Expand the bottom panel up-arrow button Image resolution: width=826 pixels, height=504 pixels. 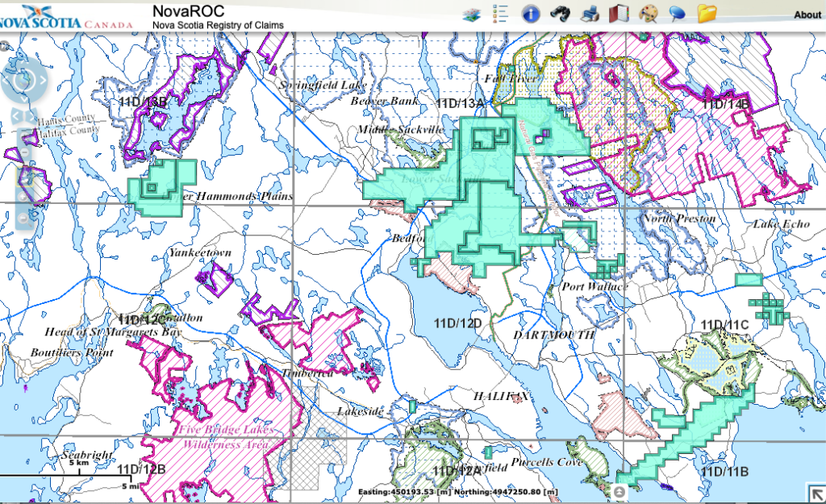[x=619, y=491]
